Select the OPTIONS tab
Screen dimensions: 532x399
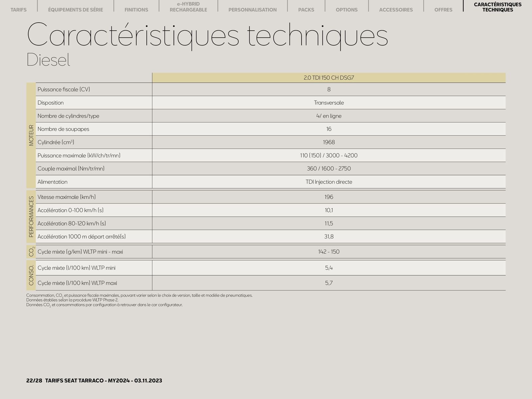(x=347, y=10)
